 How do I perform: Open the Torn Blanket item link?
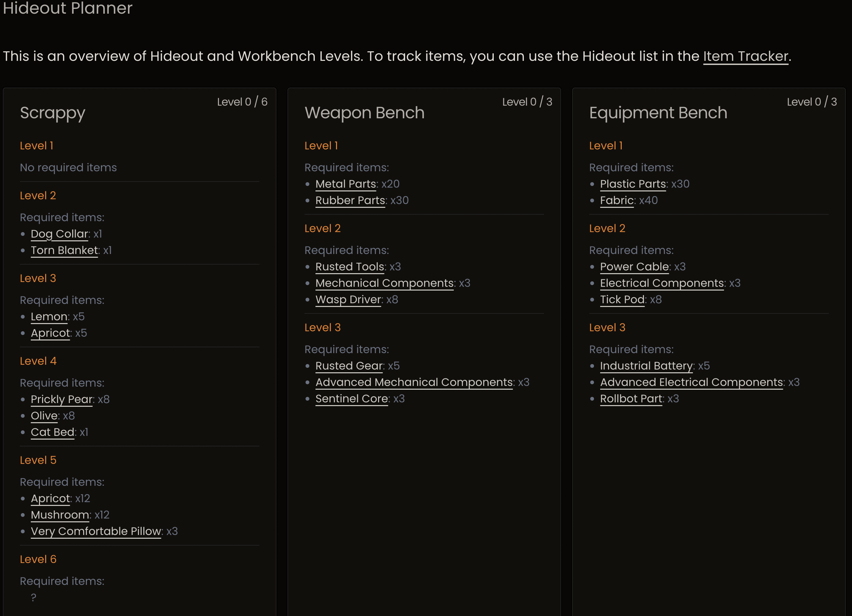click(64, 250)
